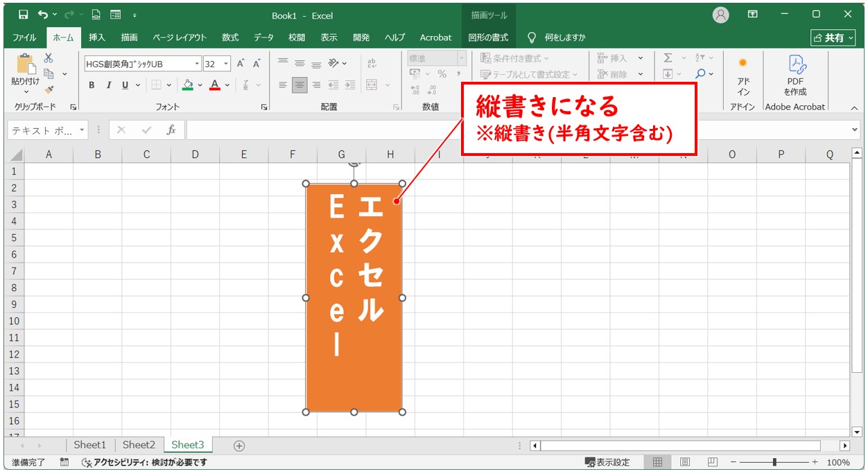Toggle align left

(283, 85)
